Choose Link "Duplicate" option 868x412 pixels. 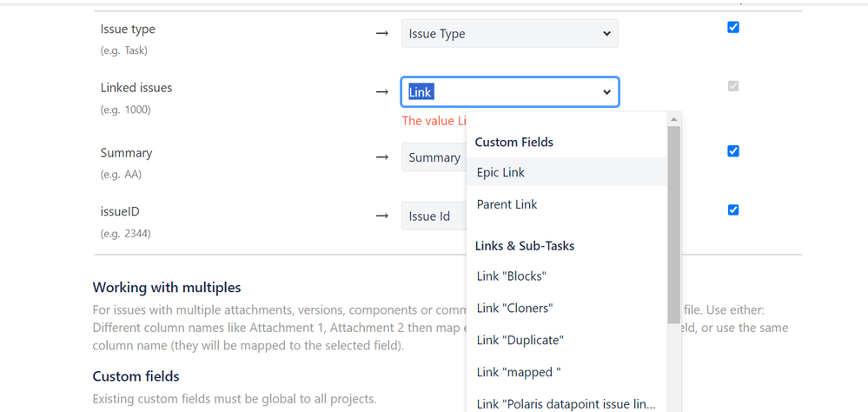coord(520,340)
